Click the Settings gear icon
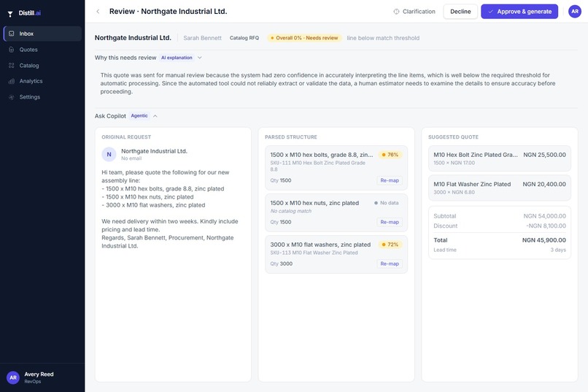 11,97
